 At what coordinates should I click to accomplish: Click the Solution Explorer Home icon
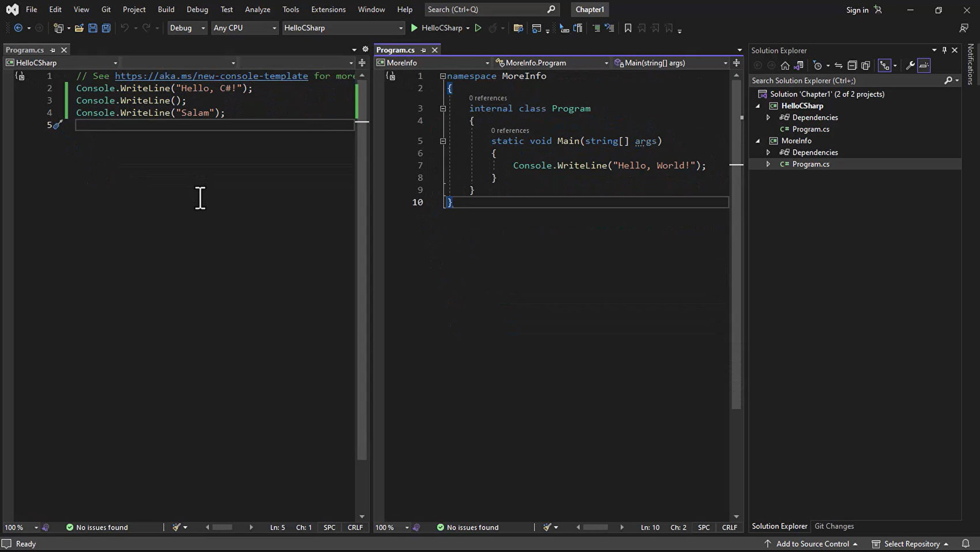click(785, 66)
